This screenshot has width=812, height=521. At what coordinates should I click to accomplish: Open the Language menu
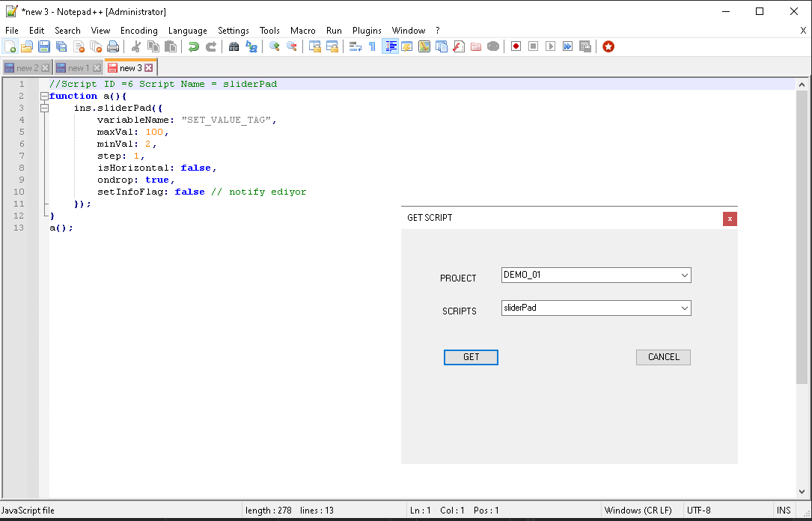(187, 31)
